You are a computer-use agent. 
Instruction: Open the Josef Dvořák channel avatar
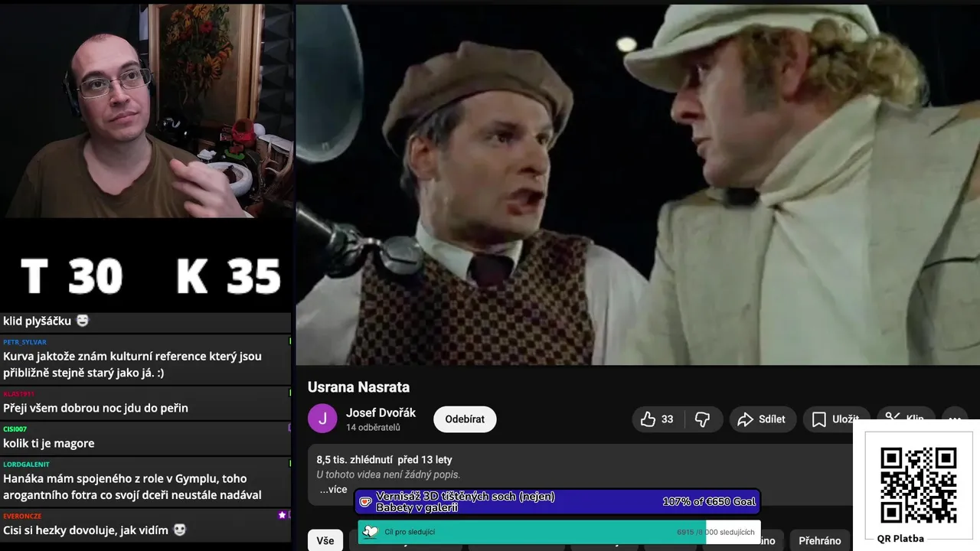click(x=322, y=419)
